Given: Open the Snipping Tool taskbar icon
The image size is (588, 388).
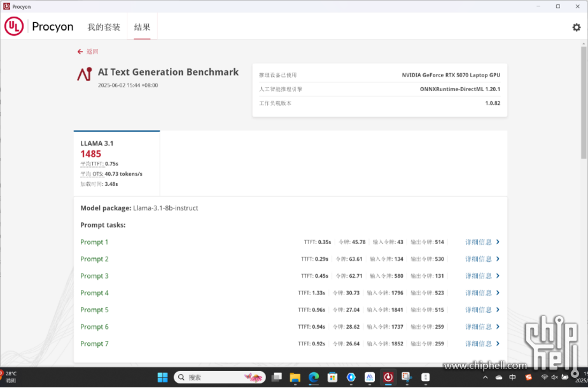Looking at the screenshot, I should [407, 377].
